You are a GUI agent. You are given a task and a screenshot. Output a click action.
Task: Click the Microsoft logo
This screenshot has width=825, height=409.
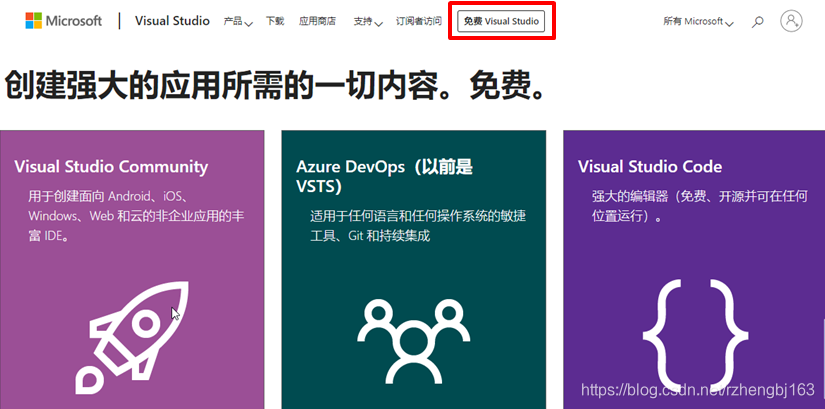(x=64, y=21)
